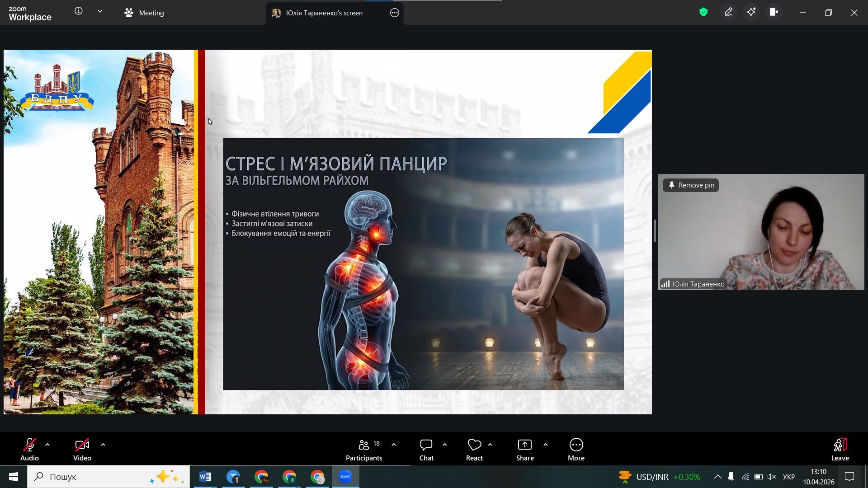Open the More options icon
This screenshot has width=868, height=488.
pyautogui.click(x=576, y=445)
